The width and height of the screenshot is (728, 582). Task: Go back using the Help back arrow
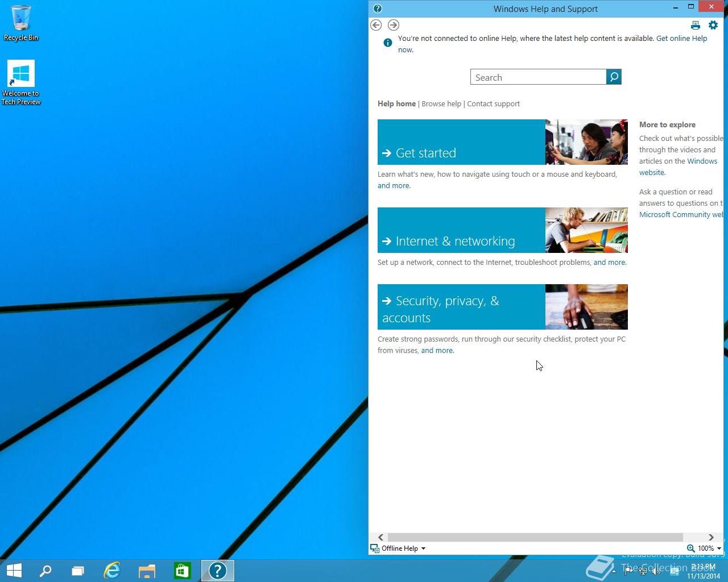(x=376, y=25)
